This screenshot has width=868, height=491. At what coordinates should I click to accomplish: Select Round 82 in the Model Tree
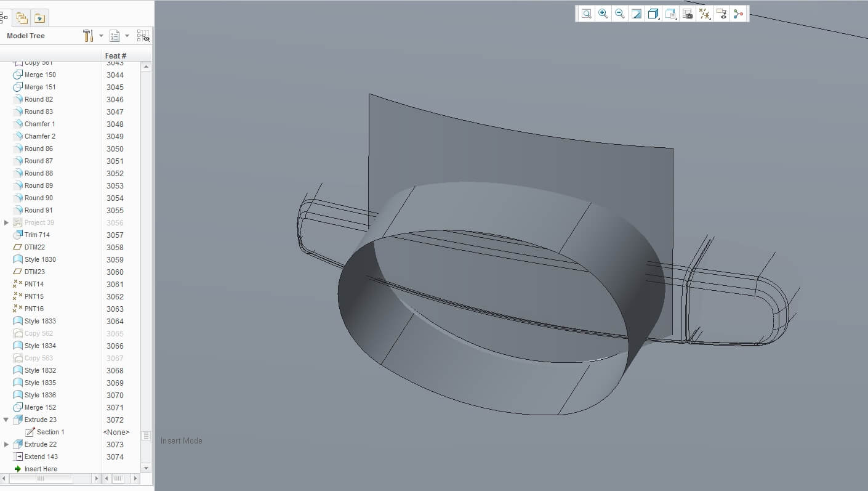click(38, 99)
